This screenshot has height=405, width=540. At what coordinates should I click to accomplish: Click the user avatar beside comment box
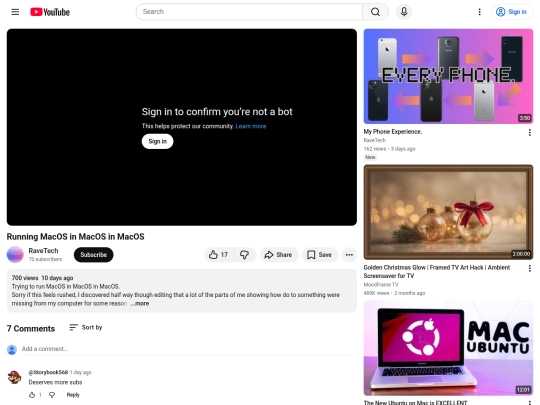click(12, 350)
